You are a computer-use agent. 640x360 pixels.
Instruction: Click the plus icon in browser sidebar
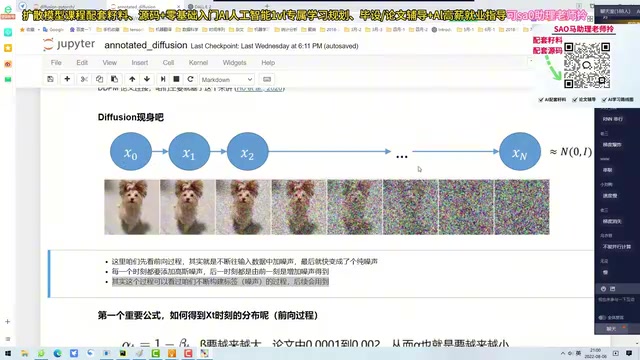[x=7, y=322]
